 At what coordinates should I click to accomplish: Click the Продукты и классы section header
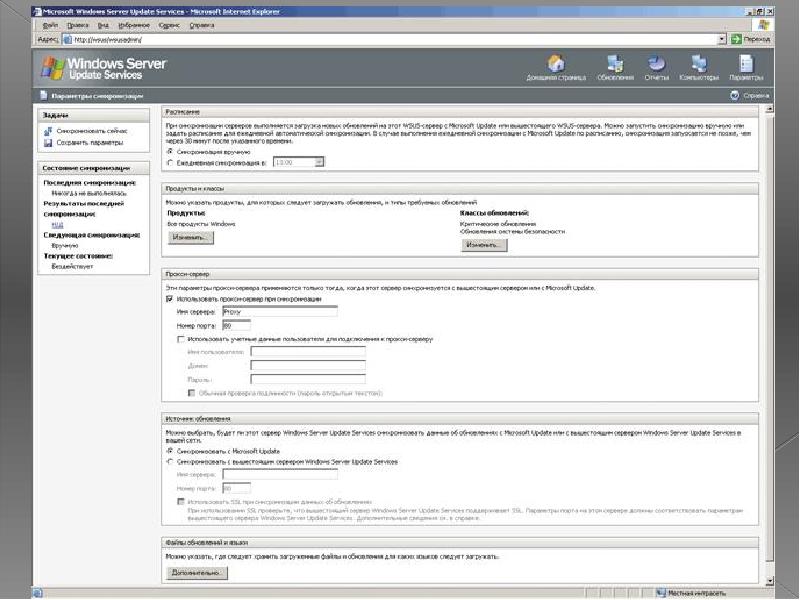point(460,189)
